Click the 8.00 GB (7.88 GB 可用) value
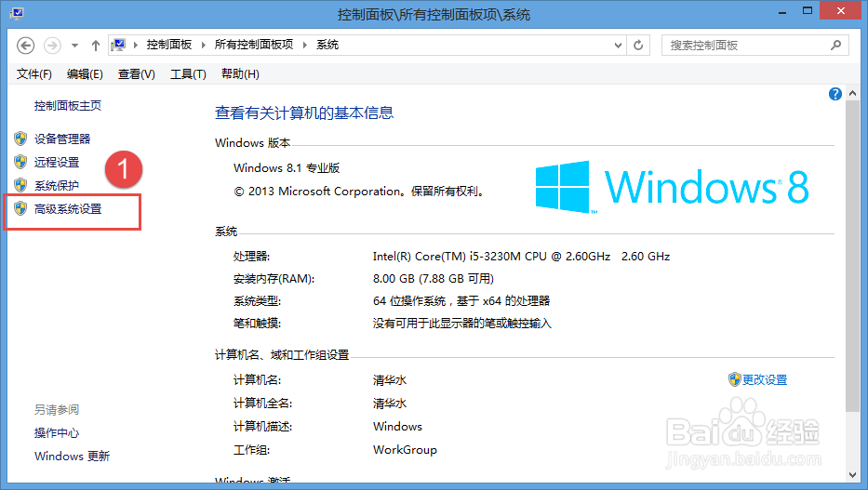868x490 pixels. coord(433,279)
